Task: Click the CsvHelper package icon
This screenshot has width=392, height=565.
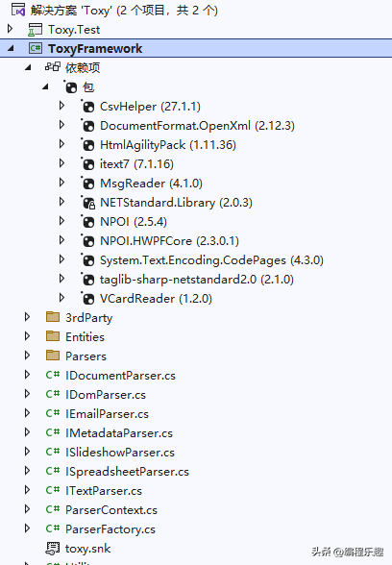Action: [x=88, y=107]
